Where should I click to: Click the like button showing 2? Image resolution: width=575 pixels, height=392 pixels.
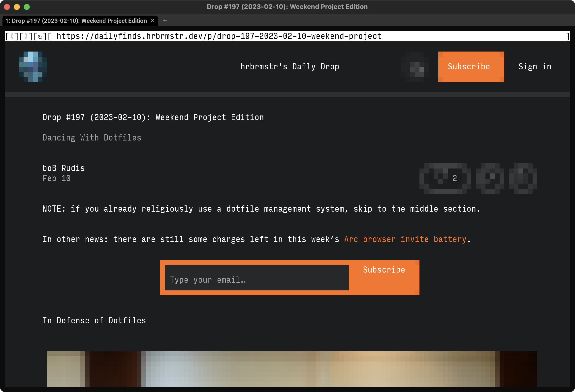pyautogui.click(x=445, y=178)
